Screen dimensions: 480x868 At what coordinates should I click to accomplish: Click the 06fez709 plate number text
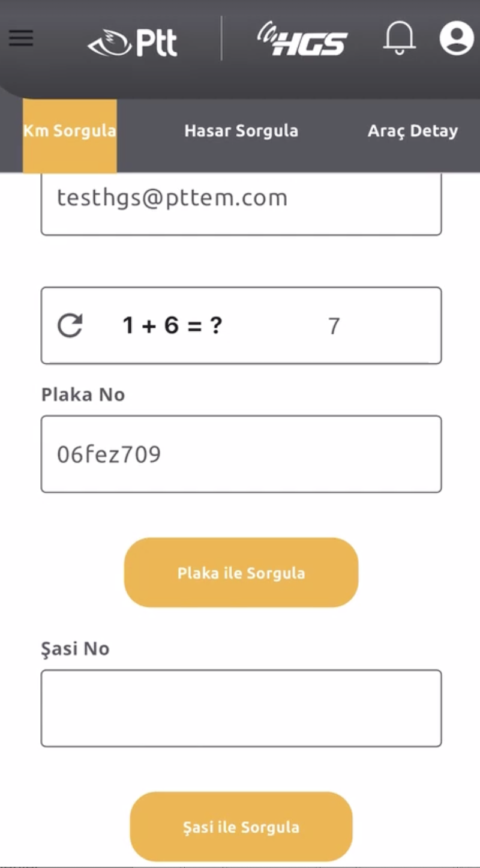pyautogui.click(x=109, y=454)
